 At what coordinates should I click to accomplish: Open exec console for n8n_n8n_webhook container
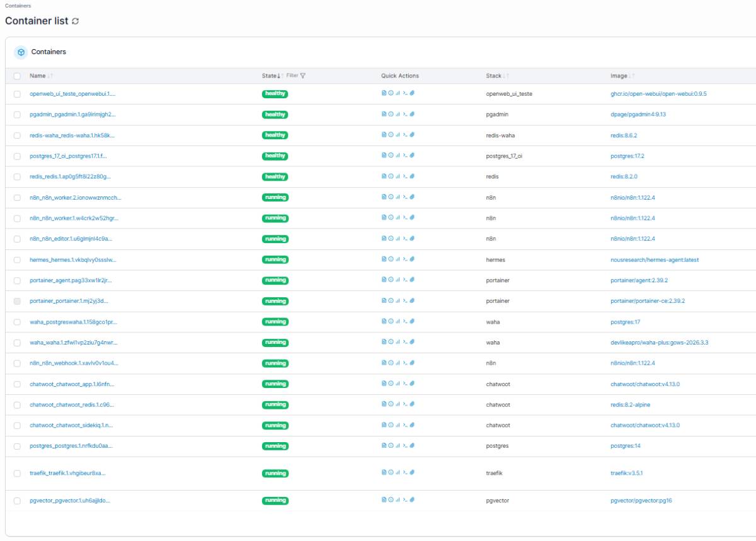405,363
